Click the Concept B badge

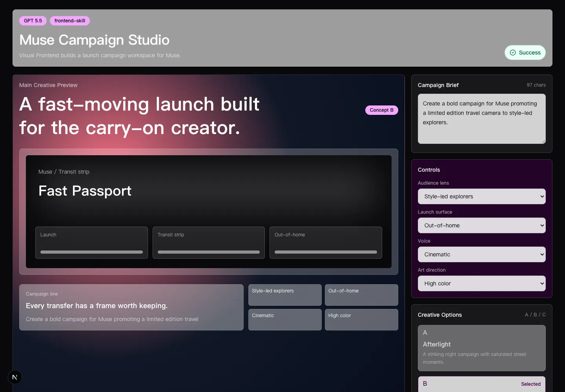tap(381, 110)
